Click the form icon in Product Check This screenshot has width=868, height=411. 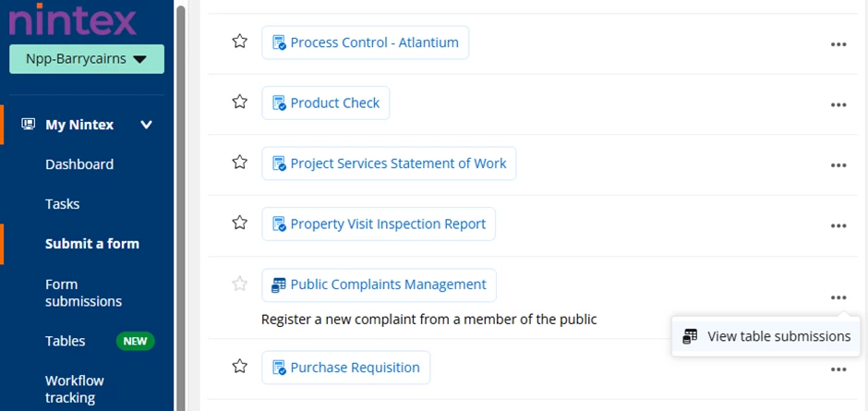click(x=279, y=103)
